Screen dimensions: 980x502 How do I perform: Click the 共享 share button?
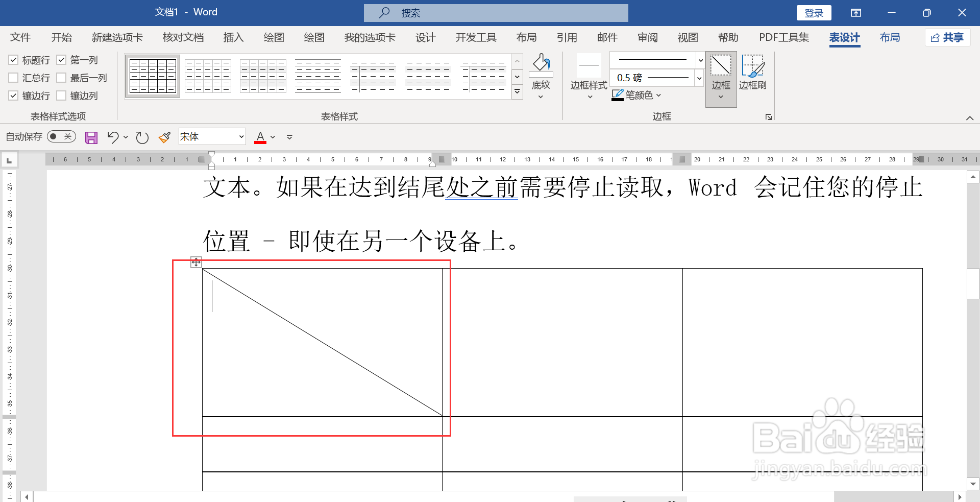pyautogui.click(x=947, y=37)
